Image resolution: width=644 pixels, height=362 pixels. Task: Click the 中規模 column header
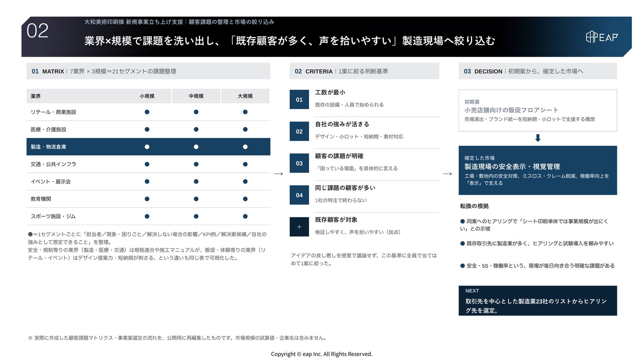click(x=196, y=96)
